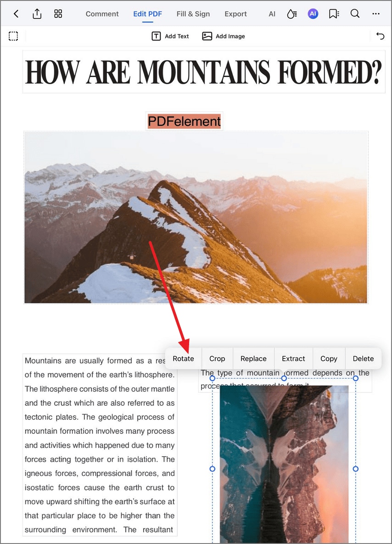This screenshot has height=544, width=392.
Task: Click Add Text button
Action: click(170, 36)
